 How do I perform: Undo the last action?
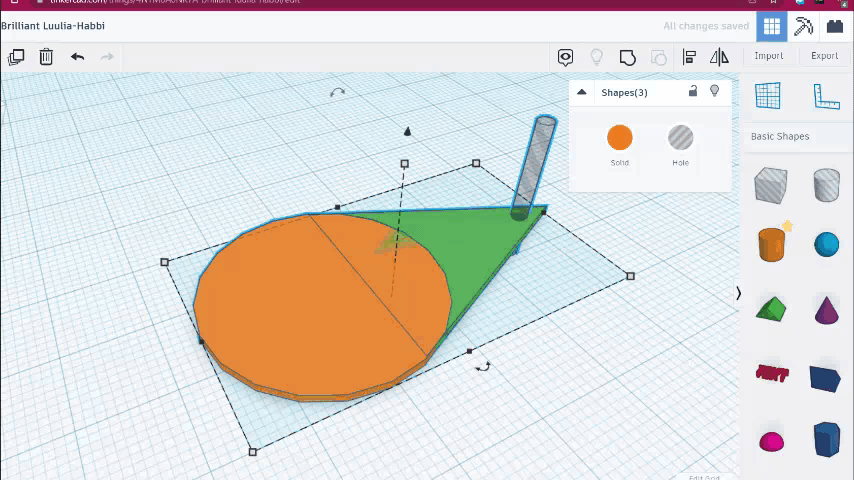click(x=77, y=57)
